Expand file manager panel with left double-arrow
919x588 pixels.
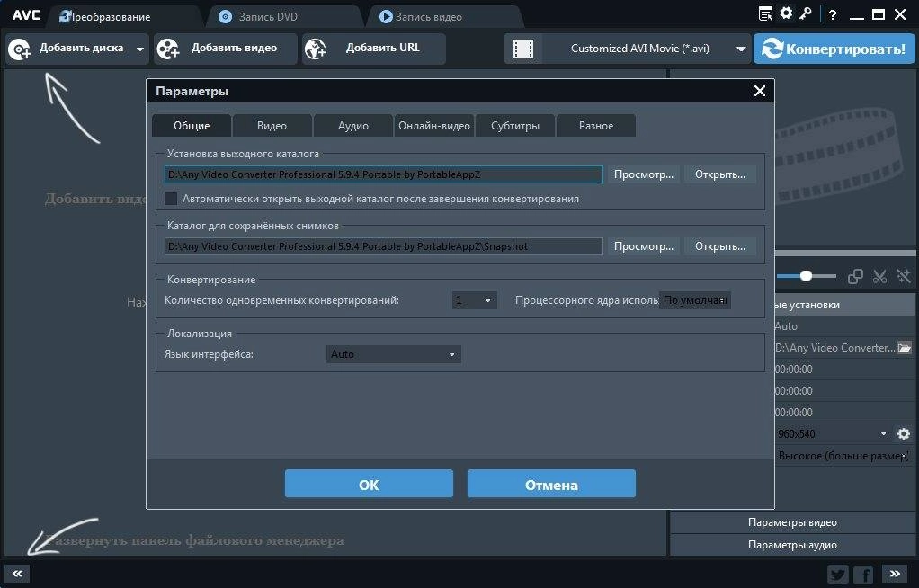tap(17, 574)
